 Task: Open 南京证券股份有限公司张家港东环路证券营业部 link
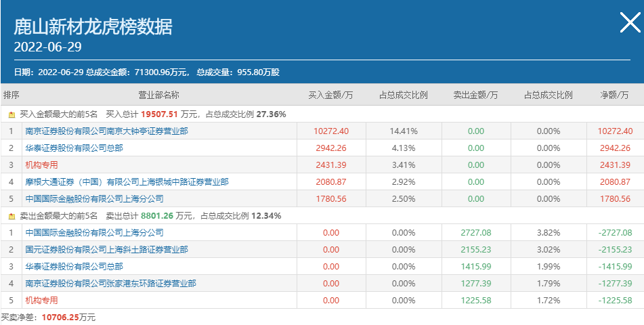tap(110, 284)
